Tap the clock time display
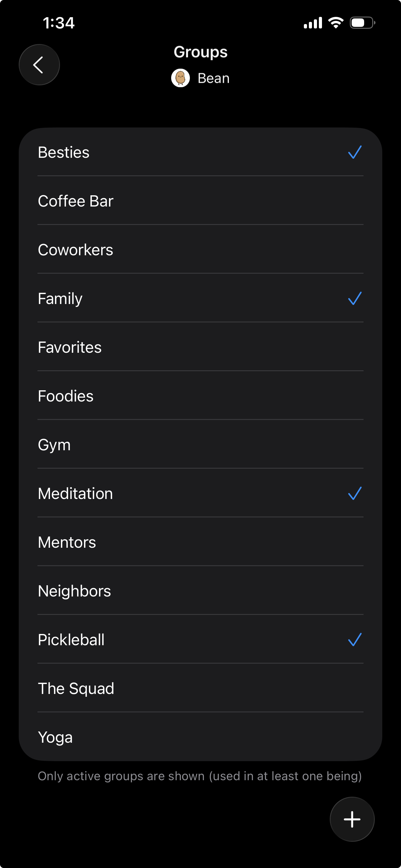 59,23
